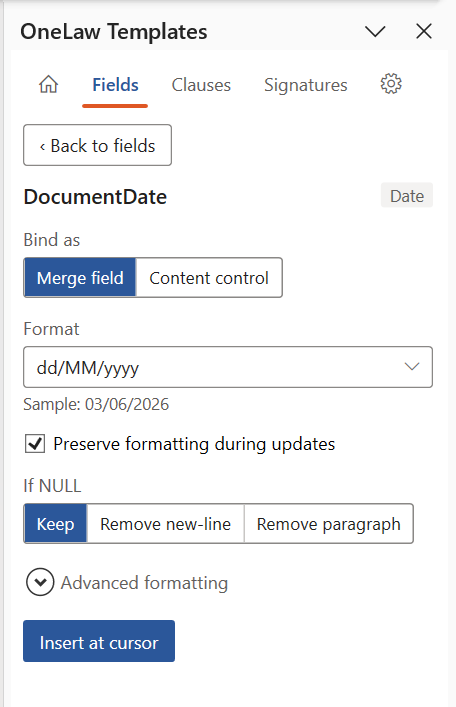Viewport: 456px width, 707px height.
Task: Open the Format dd/MM/yyyy dropdown
Action: 228,367
